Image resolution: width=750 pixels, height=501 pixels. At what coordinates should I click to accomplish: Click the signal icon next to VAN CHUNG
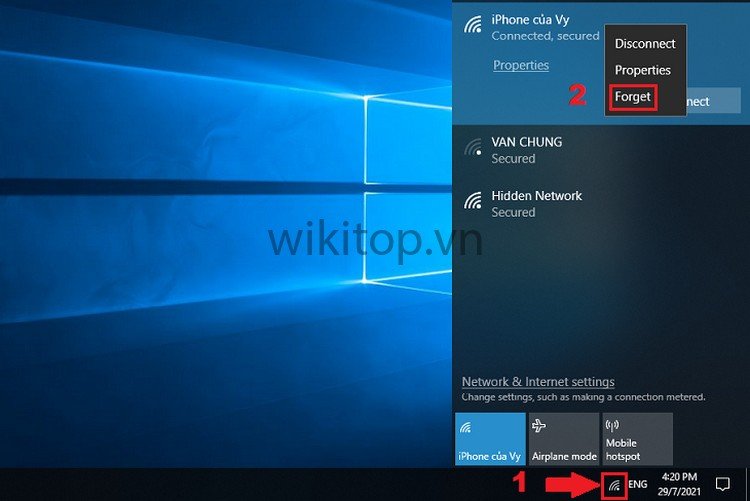[473, 148]
